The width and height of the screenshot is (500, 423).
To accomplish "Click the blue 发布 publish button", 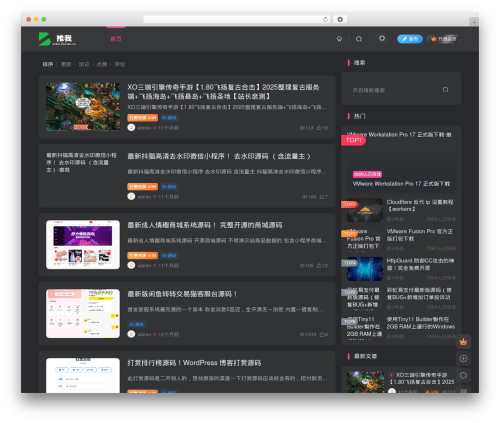I will tap(410, 39).
